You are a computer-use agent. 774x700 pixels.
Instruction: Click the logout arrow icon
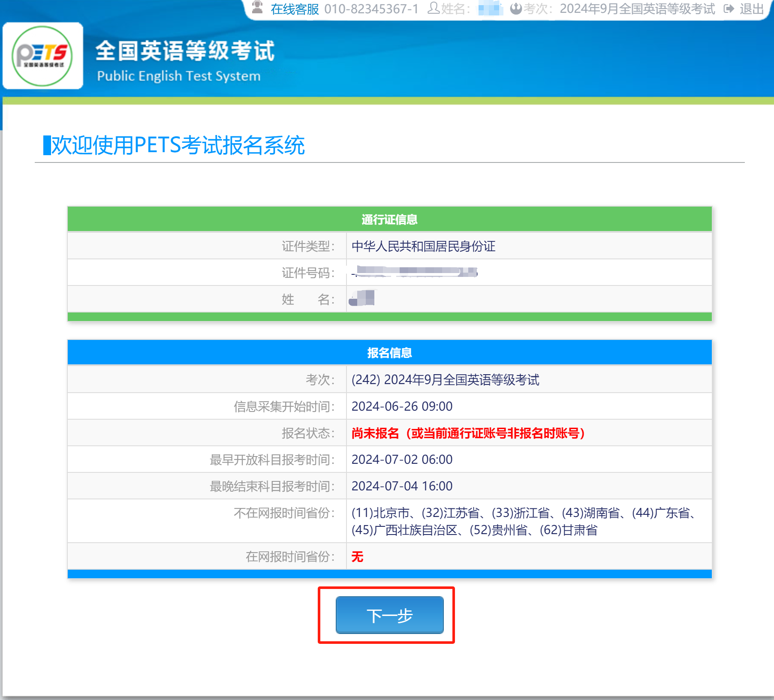(x=729, y=9)
